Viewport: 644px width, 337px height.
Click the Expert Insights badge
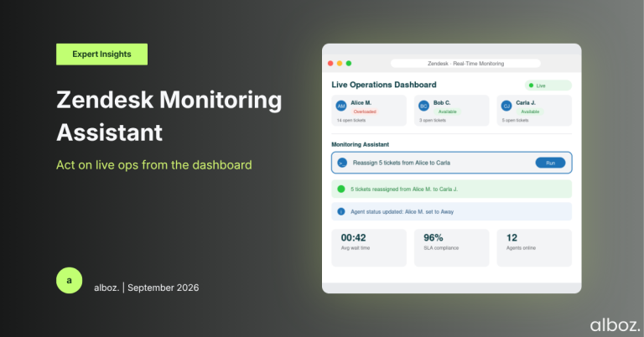coord(101,54)
